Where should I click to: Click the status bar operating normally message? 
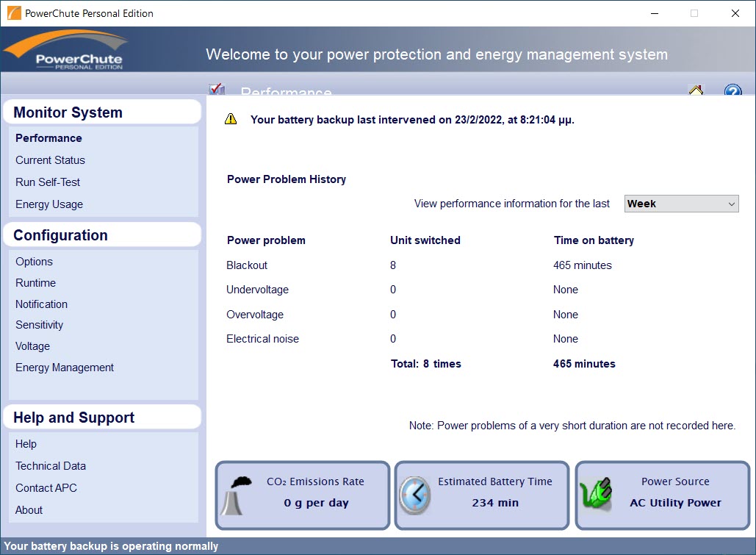111,546
